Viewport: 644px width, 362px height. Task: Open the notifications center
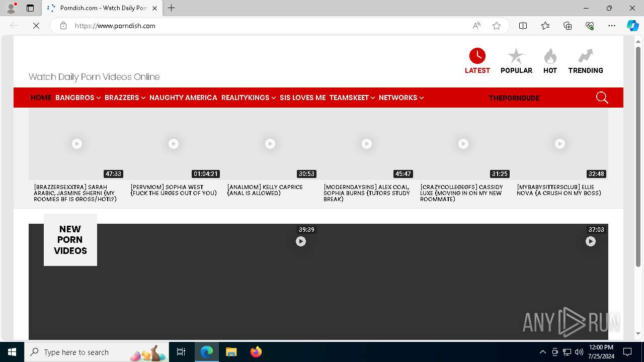point(627,352)
